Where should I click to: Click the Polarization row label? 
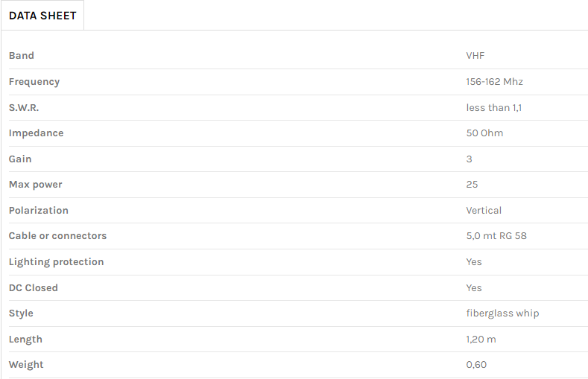[39, 211]
